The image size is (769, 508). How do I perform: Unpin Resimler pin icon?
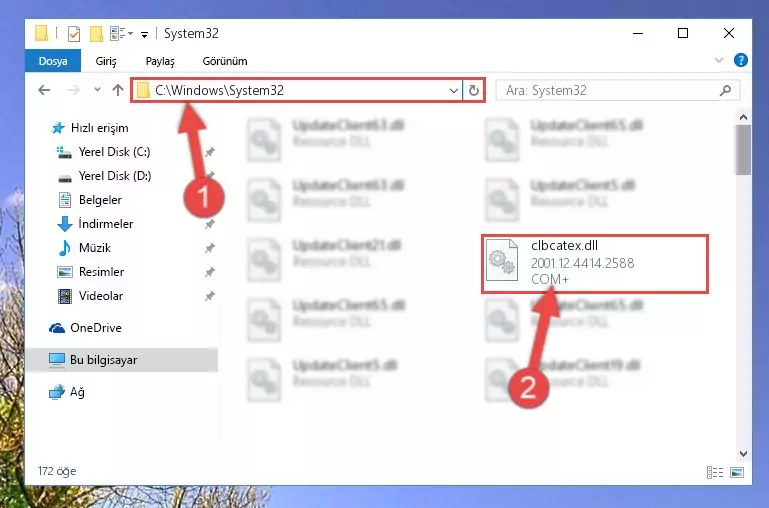[x=210, y=272]
